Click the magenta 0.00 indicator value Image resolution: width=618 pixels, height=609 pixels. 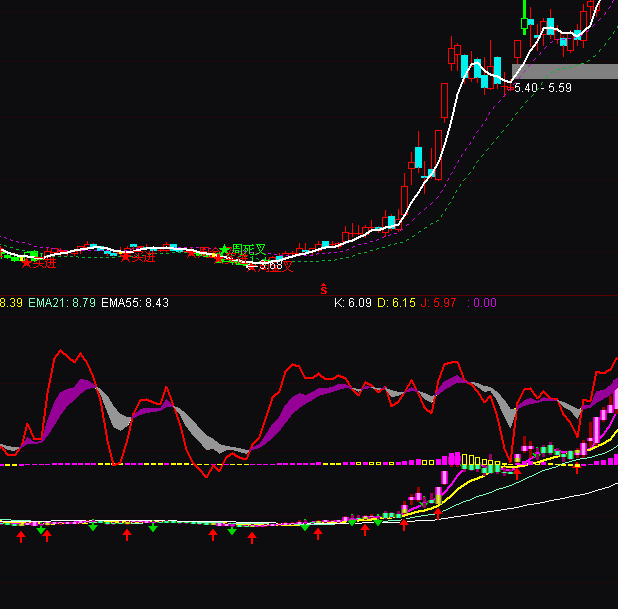tap(482, 302)
